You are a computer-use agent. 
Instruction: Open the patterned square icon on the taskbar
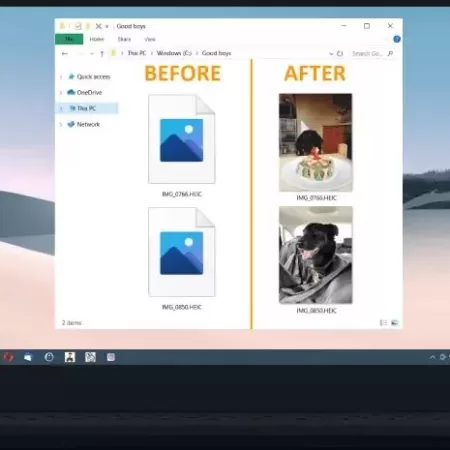point(90,357)
